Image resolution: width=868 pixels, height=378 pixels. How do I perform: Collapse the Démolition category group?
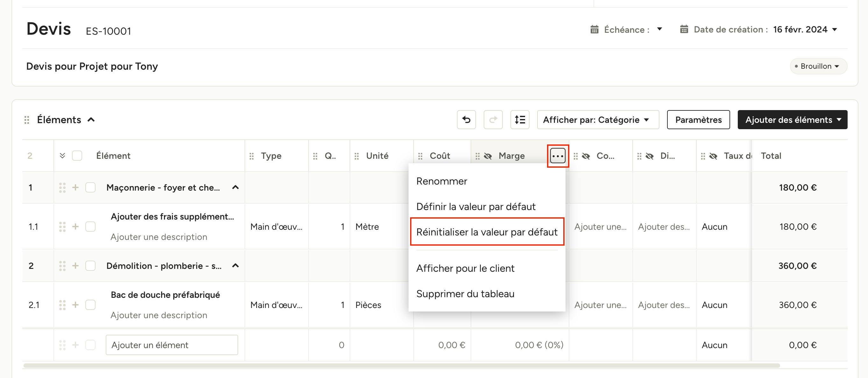coord(236,266)
